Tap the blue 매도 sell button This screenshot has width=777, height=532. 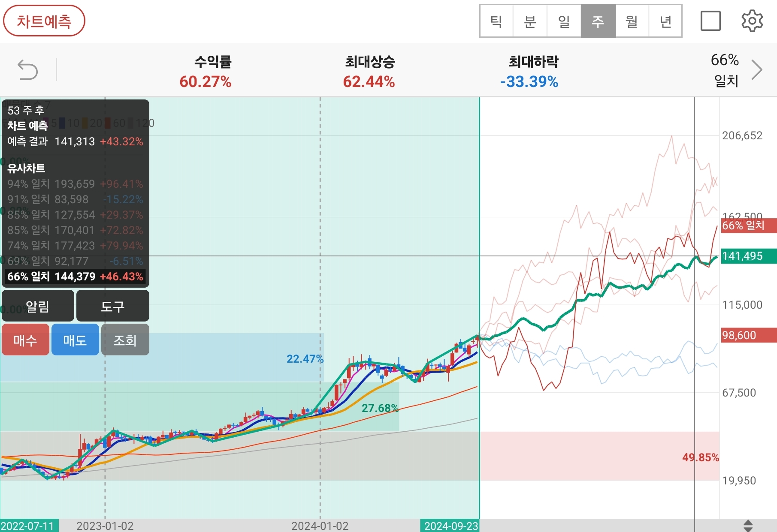75,340
